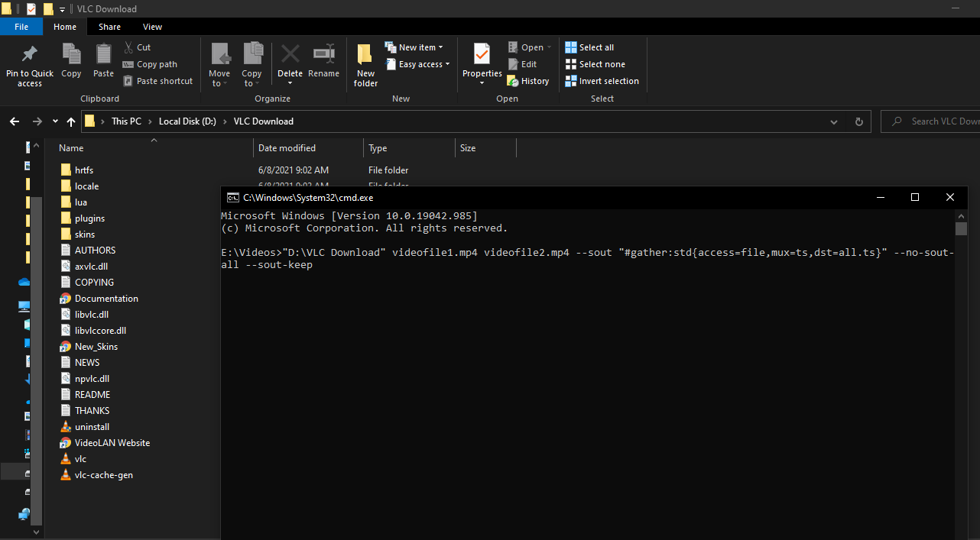Click the Delete icon in Organize group
The height and width of the screenshot is (540, 980).
pyautogui.click(x=290, y=55)
